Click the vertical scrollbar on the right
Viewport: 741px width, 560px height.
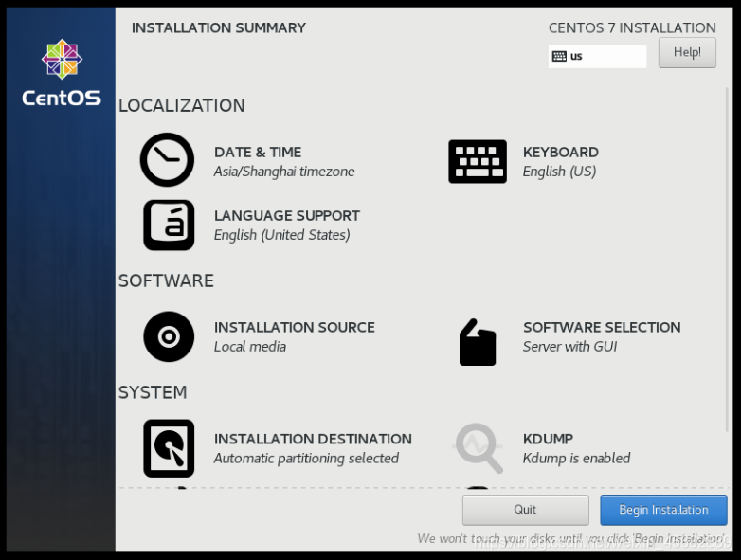pyautogui.click(x=728, y=259)
